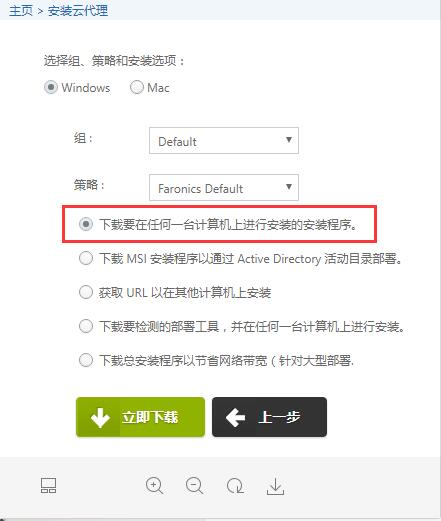This screenshot has width=441, height=521.
Task: Click the white down arrow on 立即下载
Action: [100, 417]
